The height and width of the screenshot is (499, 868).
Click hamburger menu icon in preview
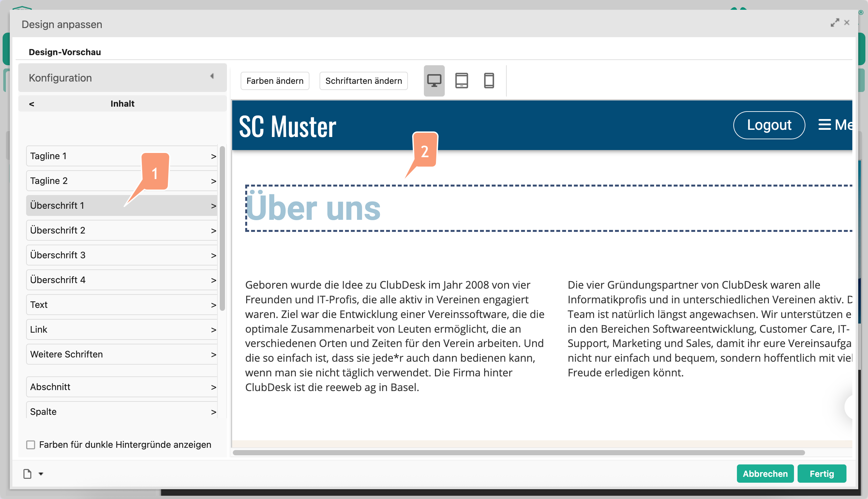[x=824, y=125]
